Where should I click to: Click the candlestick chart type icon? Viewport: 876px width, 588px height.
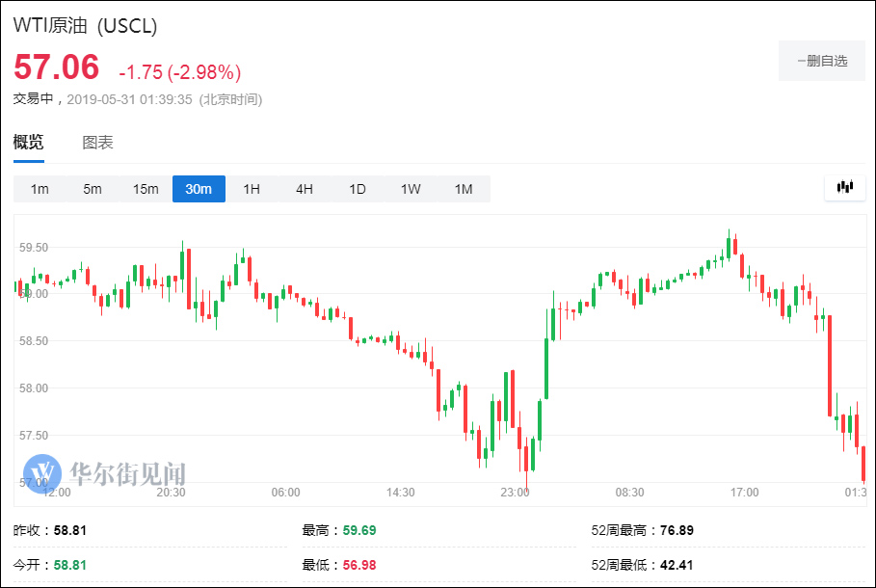coord(845,187)
